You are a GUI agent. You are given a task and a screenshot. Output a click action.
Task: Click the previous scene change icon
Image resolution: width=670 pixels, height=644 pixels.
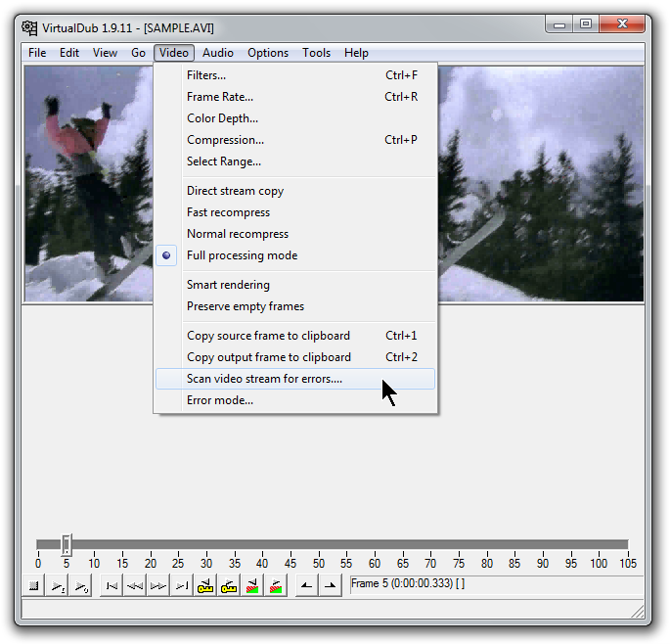pos(251,586)
